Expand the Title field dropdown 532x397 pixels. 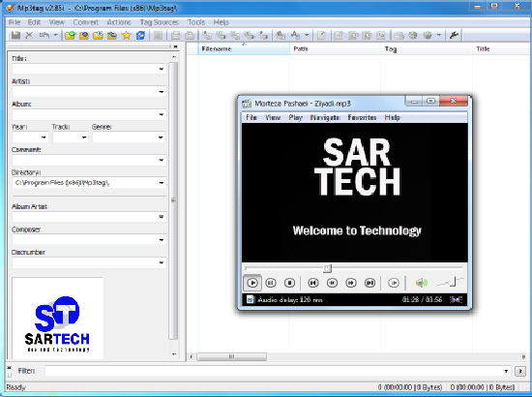coord(162,69)
